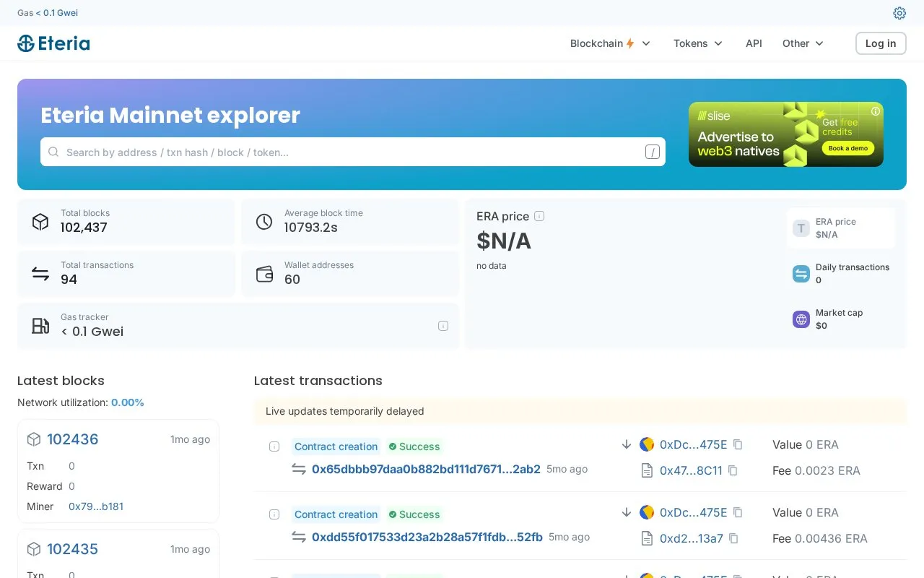Click the Total blocks 102,437 stat

pos(126,222)
